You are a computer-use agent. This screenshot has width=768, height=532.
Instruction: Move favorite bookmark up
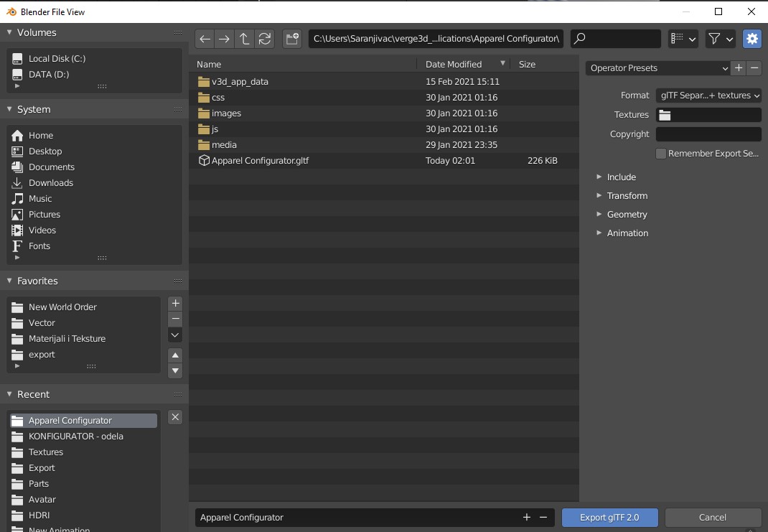coord(175,355)
